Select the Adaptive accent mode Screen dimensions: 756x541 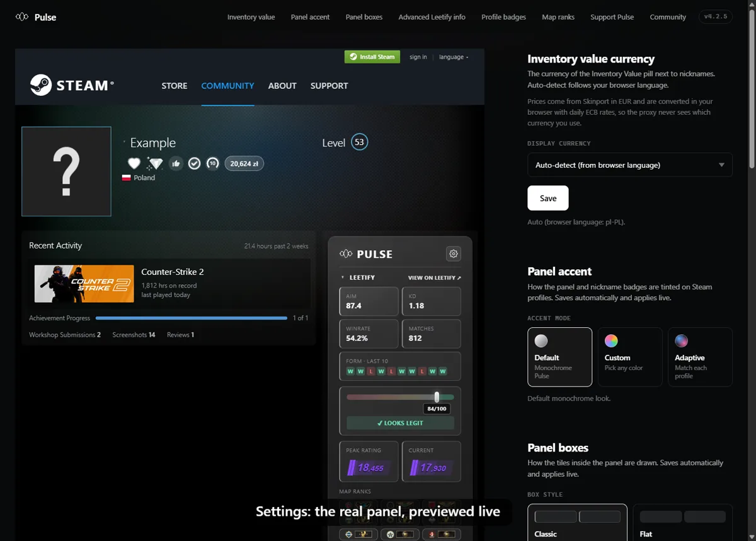coord(700,357)
